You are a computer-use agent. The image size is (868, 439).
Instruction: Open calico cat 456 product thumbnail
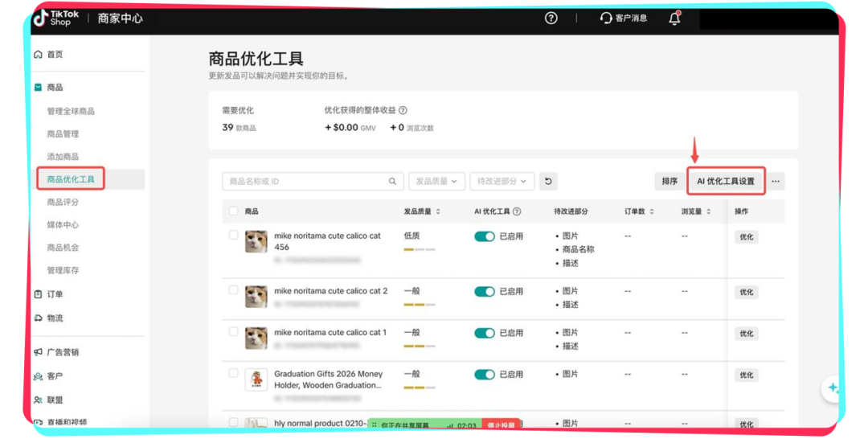[x=256, y=242]
